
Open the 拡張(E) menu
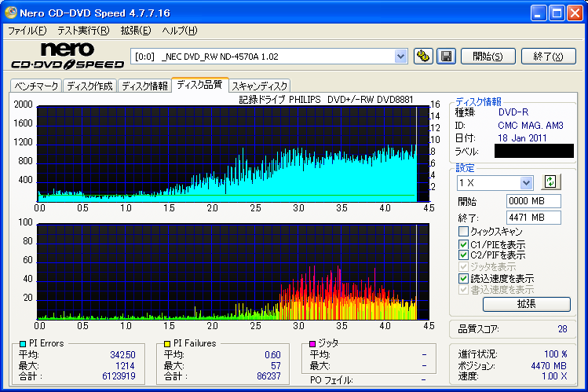(x=136, y=31)
